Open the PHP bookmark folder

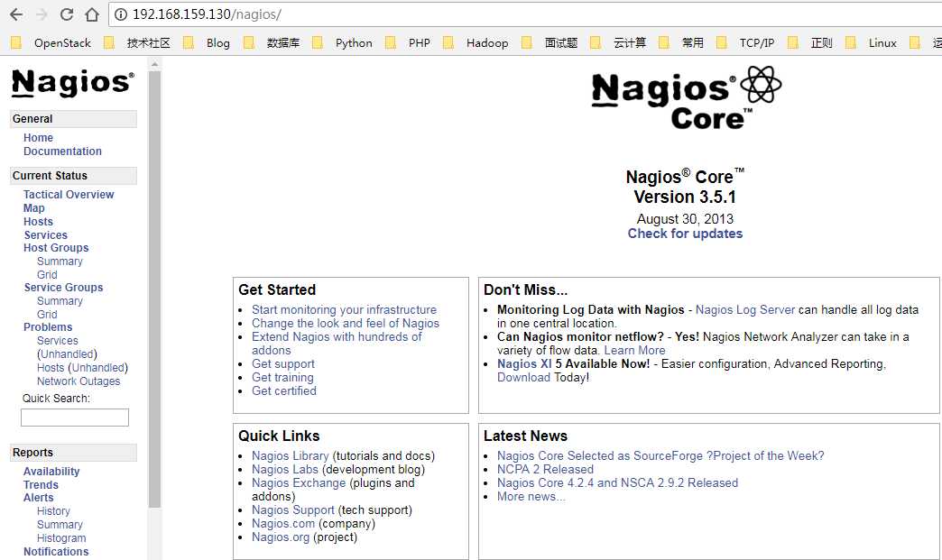pos(408,42)
